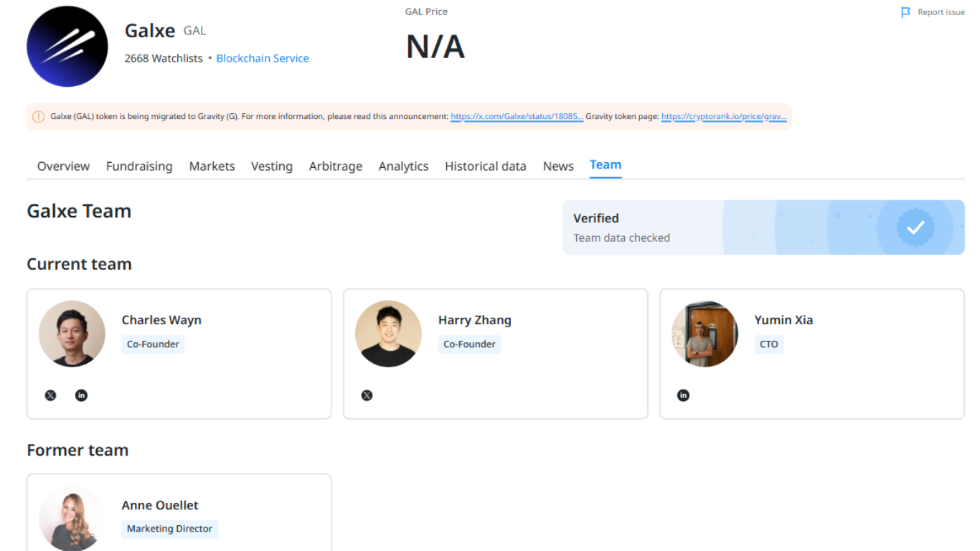The width and height of the screenshot is (980, 551).
Task: Select the Historical data tab
Action: [x=486, y=166]
